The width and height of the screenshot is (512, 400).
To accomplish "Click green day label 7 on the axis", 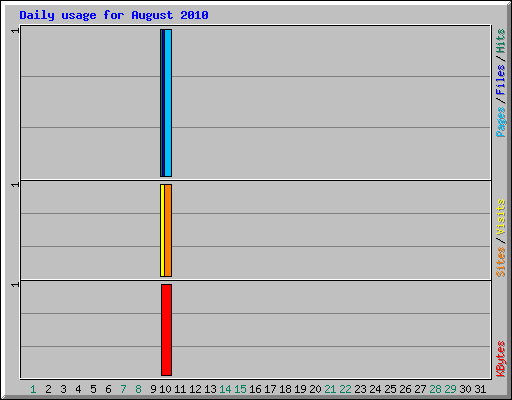I will point(123,389).
